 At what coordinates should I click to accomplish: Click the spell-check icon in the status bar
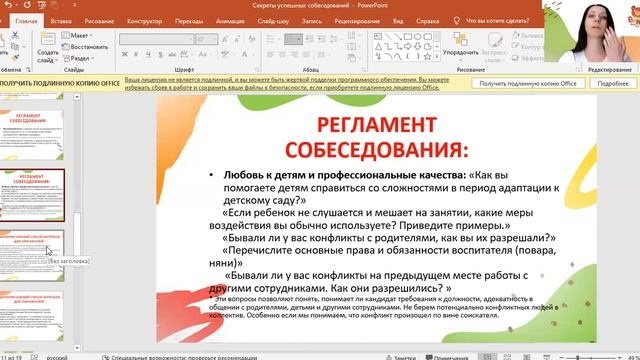click(x=34, y=358)
